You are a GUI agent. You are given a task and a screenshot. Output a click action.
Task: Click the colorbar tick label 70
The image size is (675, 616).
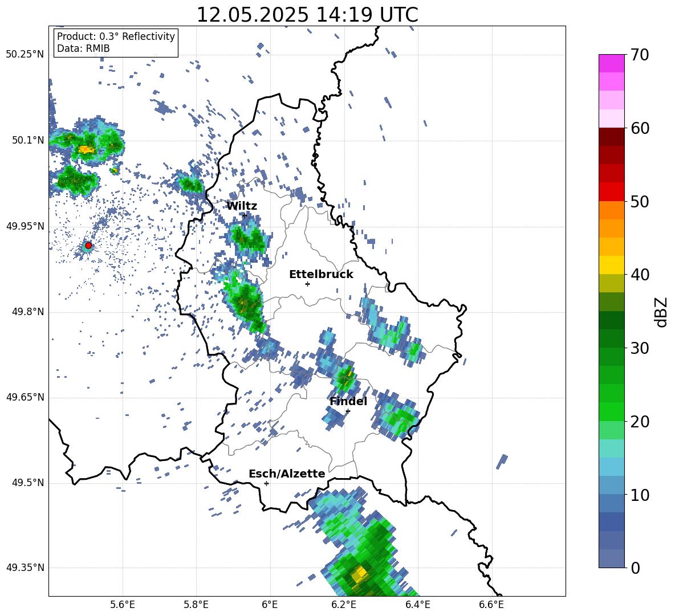click(640, 55)
